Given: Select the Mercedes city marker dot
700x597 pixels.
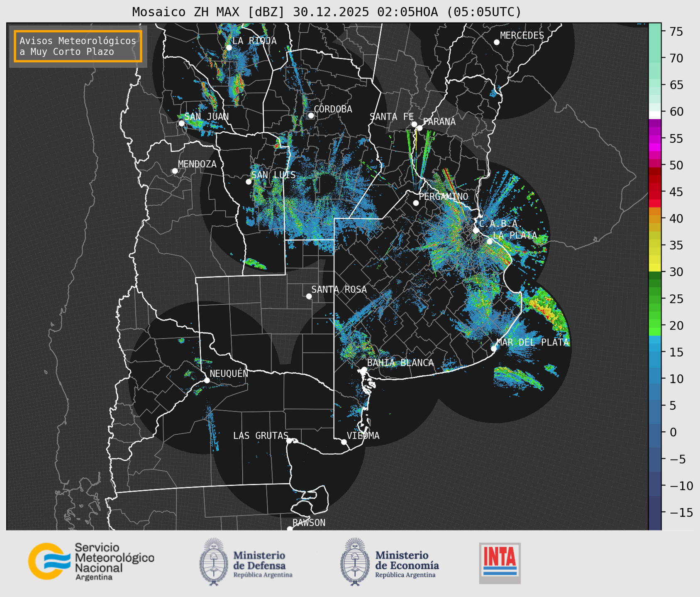Looking at the screenshot, I should [x=497, y=42].
